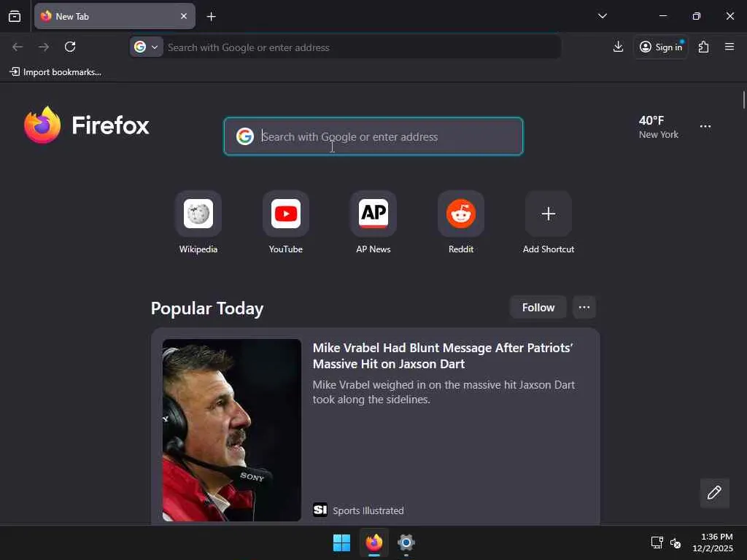Open the 40°F New York weather widget
The height and width of the screenshot is (560, 747).
(659, 127)
